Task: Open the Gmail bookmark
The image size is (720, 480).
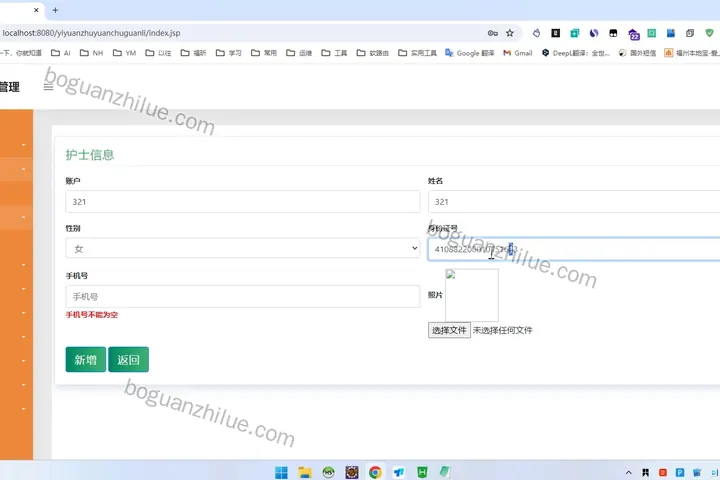Action: 518,53
